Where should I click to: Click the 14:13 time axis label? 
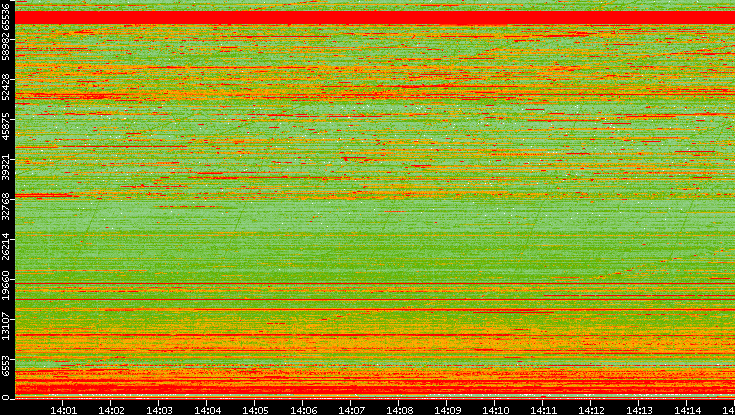[638, 410]
